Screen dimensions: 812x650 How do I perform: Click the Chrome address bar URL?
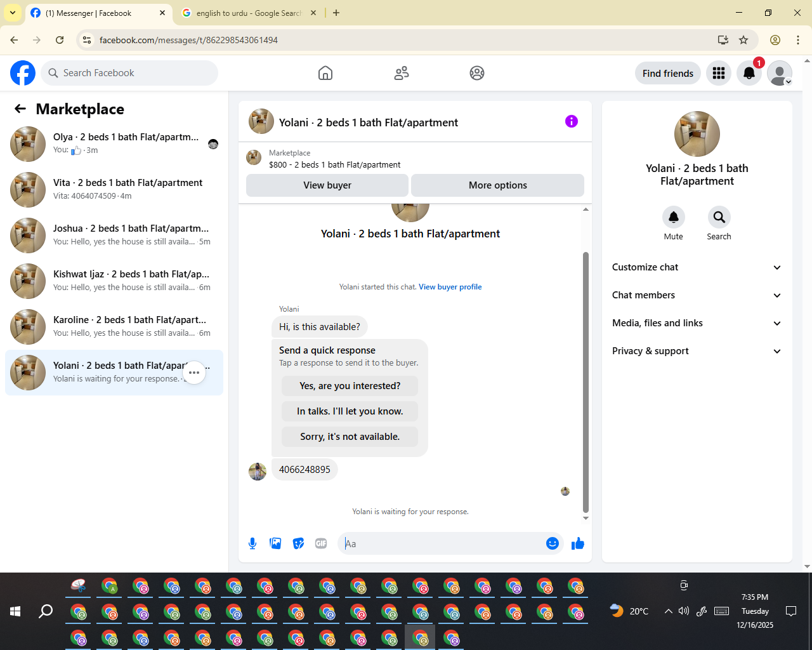188,40
